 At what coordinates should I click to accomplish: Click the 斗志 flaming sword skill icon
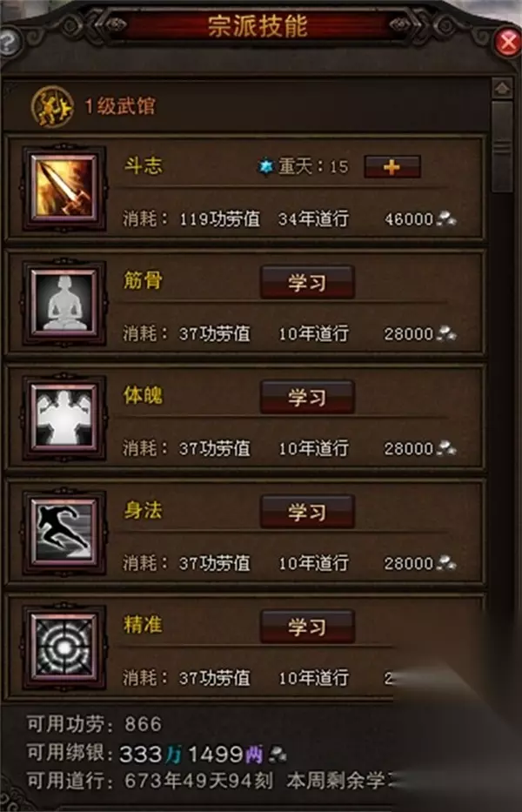(x=64, y=187)
